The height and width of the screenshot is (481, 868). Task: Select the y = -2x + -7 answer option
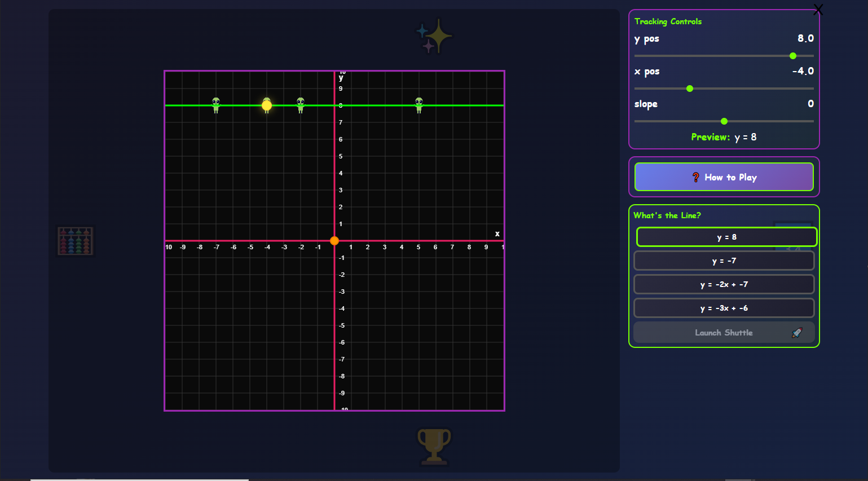click(724, 284)
